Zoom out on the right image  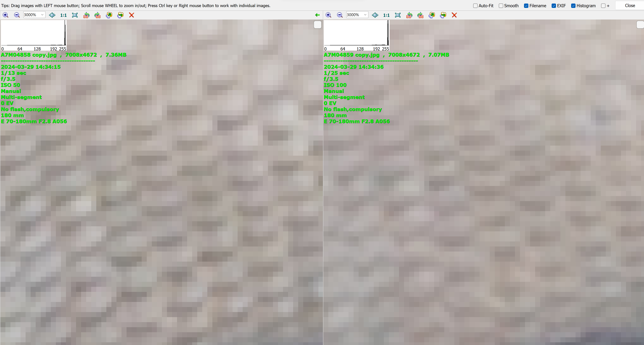point(339,15)
